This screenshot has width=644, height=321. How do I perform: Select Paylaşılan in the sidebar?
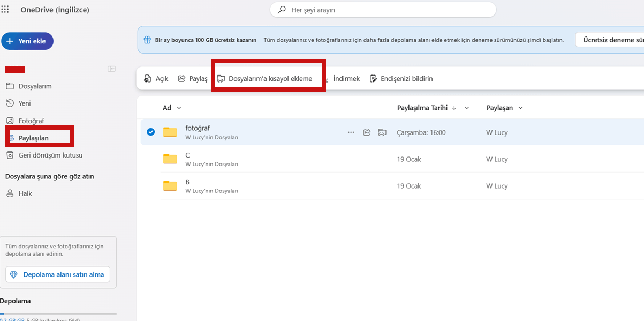pos(34,138)
